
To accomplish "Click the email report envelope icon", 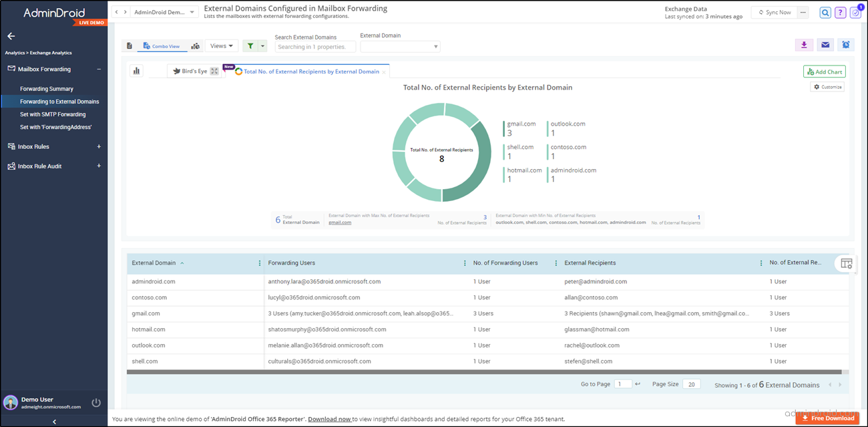I will coord(825,45).
